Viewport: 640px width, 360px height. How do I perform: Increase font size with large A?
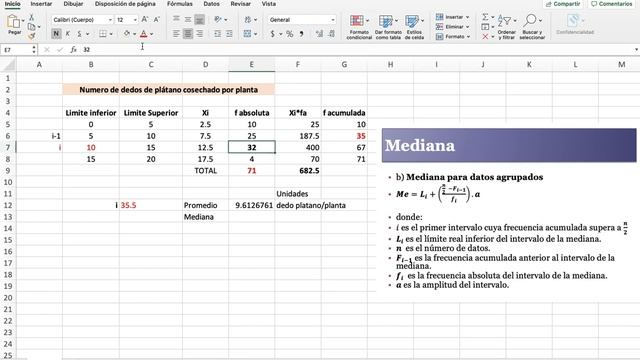[x=144, y=20]
